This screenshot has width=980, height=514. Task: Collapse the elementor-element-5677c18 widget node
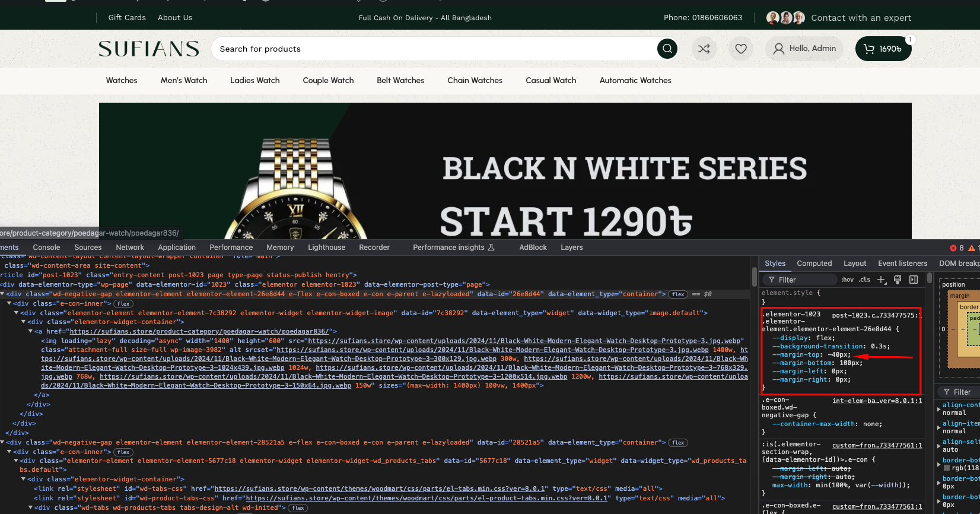coord(16,461)
